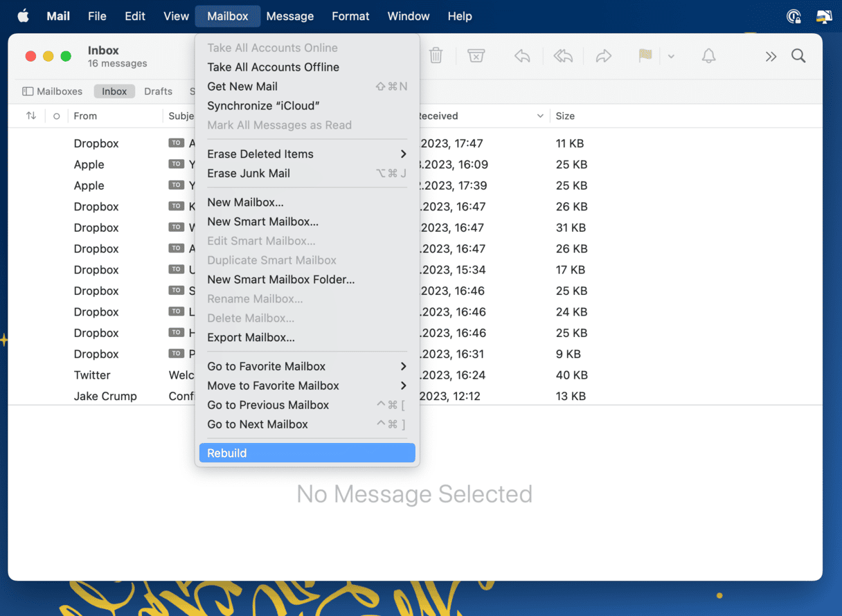Toggle the Mailboxes sidebar visibility
The image size is (842, 616).
click(28, 91)
